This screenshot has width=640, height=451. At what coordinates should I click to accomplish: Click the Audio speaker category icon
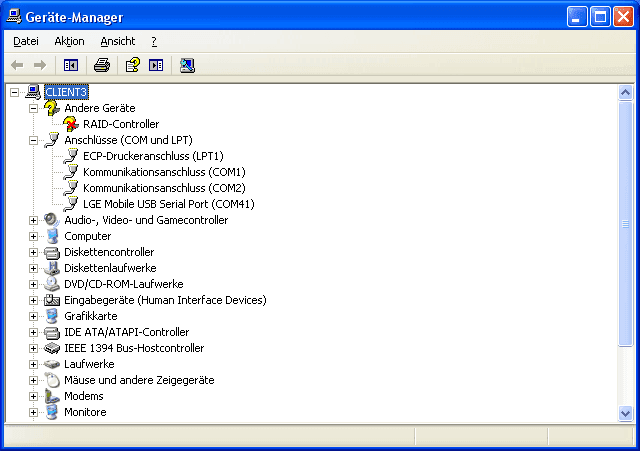[52, 220]
